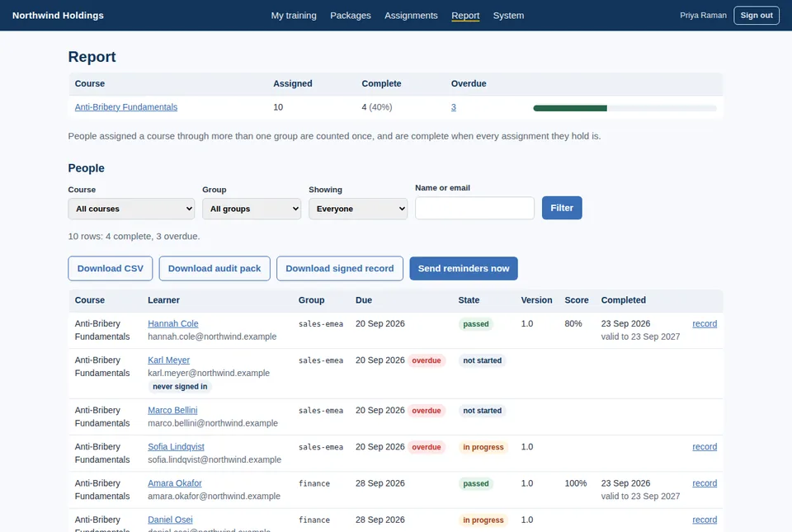Click Download signed record button

(x=340, y=269)
